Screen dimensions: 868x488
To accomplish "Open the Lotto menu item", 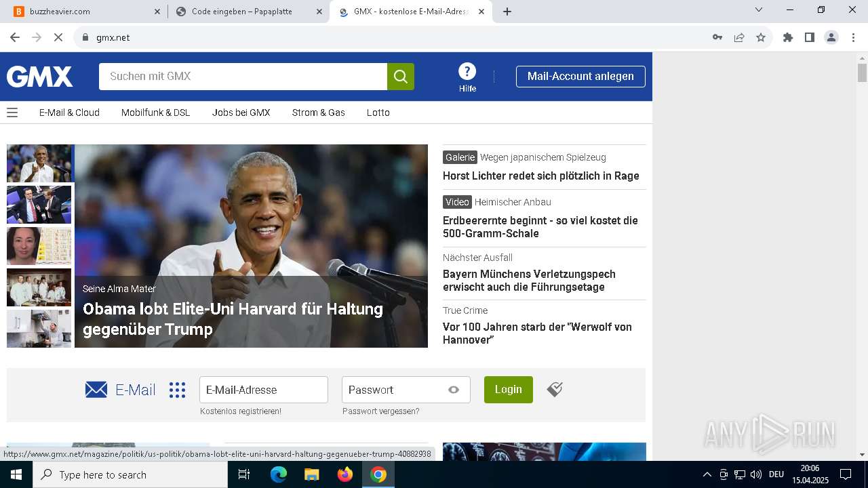I will click(378, 113).
